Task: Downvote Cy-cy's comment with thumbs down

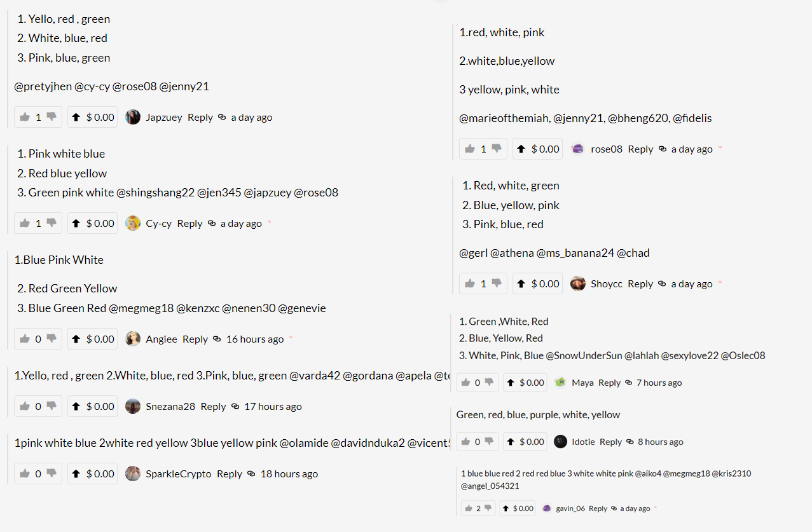Action: [52, 223]
